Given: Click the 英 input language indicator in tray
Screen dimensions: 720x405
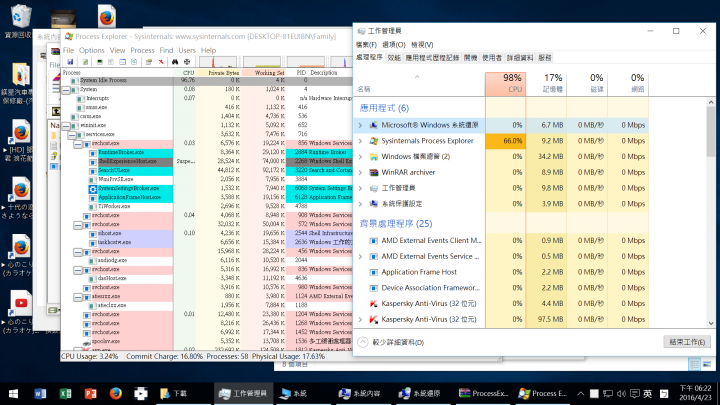Looking at the screenshot, I should tap(647, 394).
